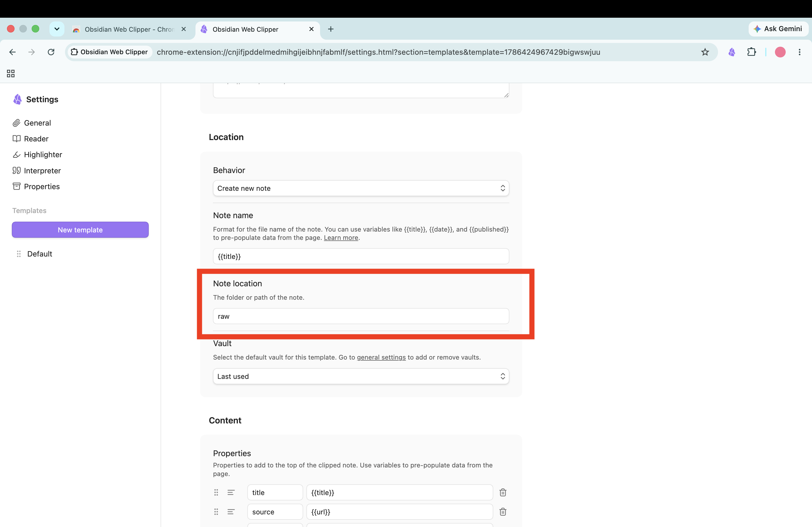Edit the {{url}} property value field
Viewport: 812px width, 527px height.
coord(400,512)
